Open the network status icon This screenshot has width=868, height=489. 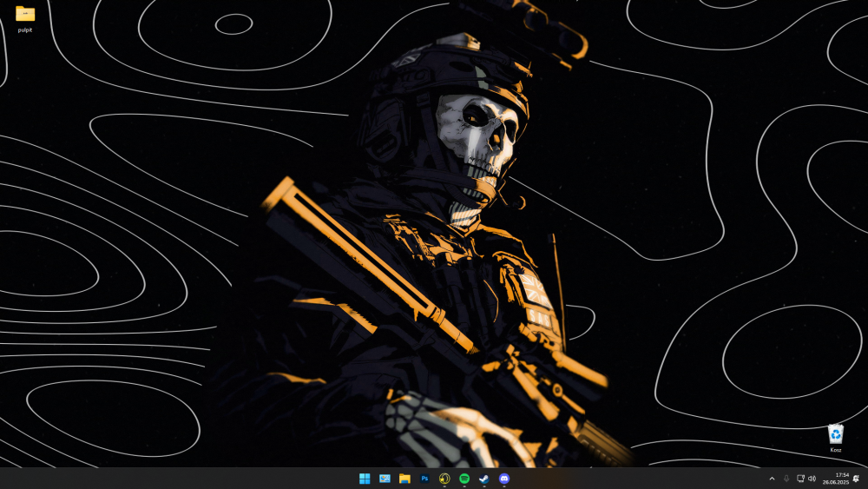pyautogui.click(x=800, y=479)
